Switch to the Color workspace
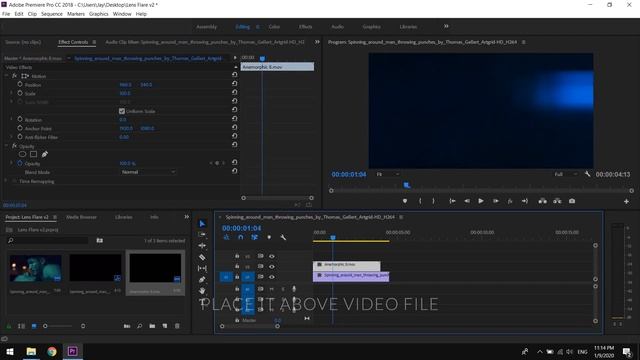The height and width of the screenshot is (360, 640). click(x=274, y=27)
